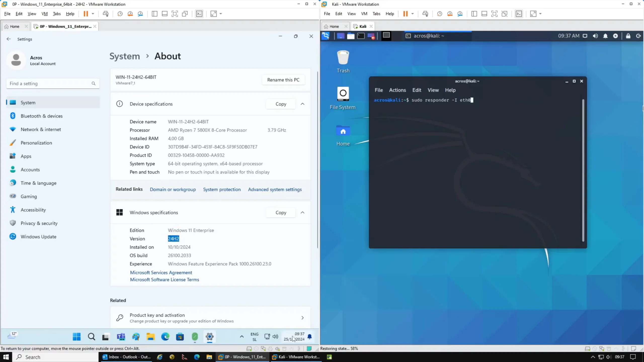
Task: Click the host taskbar Search box
Action: coord(55,357)
